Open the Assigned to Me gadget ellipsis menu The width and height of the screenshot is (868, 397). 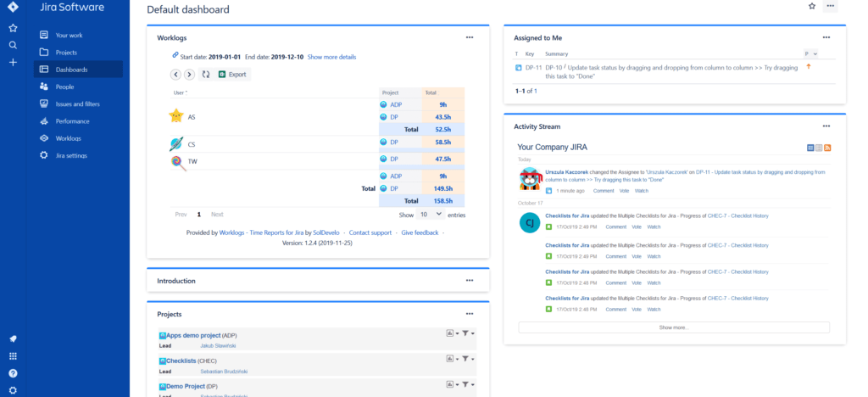pos(826,37)
